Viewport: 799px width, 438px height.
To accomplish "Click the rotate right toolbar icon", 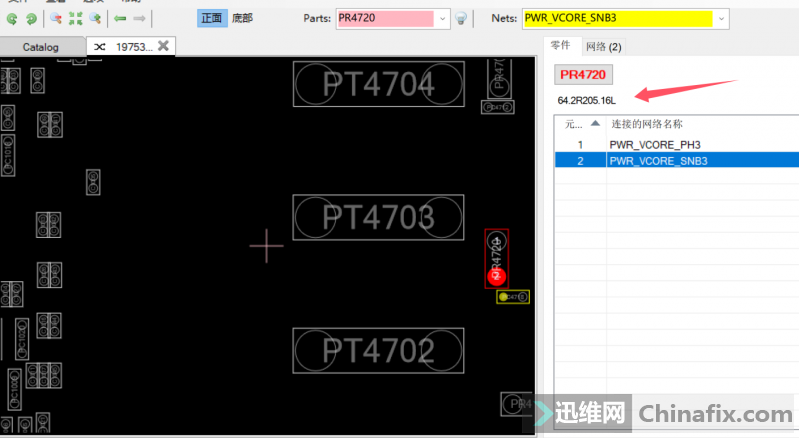I will pyautogui.click(x=31, y=18).
